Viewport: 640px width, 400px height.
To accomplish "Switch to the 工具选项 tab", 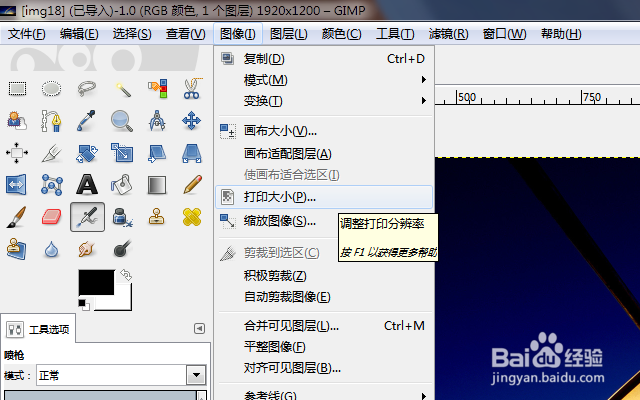I will point(38,329).
